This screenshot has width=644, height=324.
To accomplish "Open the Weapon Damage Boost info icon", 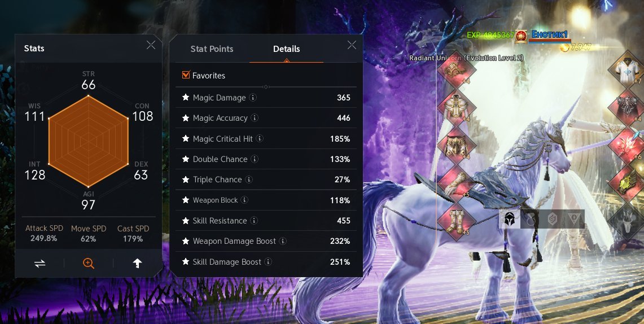I will 283,241.
